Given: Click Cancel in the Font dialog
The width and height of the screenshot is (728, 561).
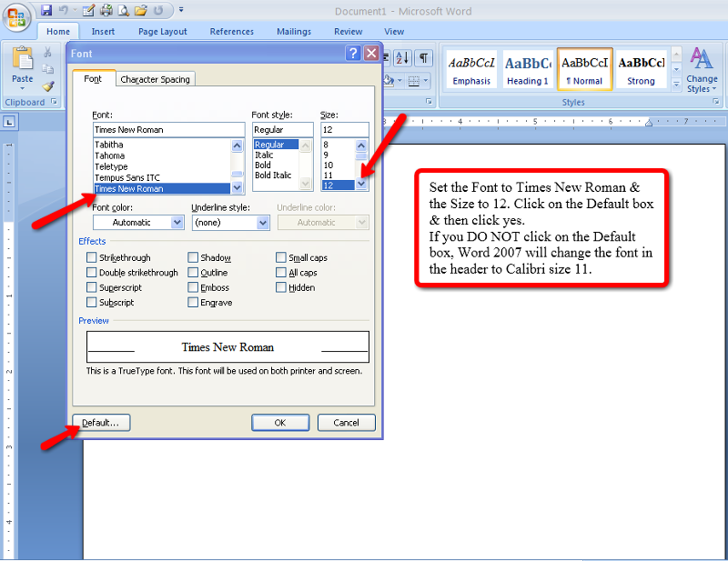Looking at the screenshot, I should [x=347, y=423].
